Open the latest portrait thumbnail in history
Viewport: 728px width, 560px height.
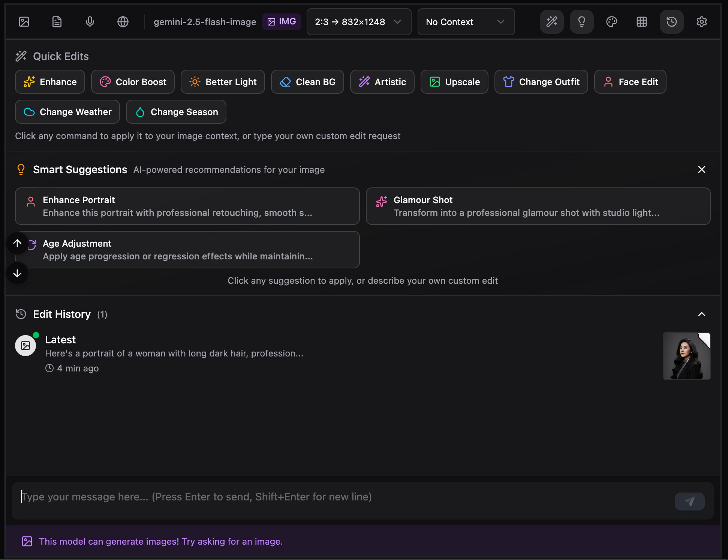pyautogui.click(x=686, y=356)
